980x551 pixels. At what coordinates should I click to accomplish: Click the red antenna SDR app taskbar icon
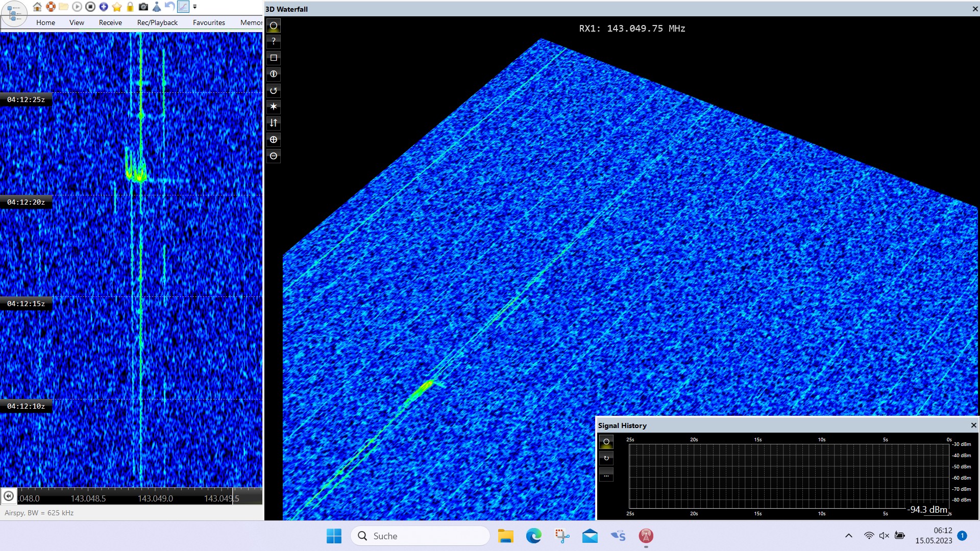(x=646, y=536)
